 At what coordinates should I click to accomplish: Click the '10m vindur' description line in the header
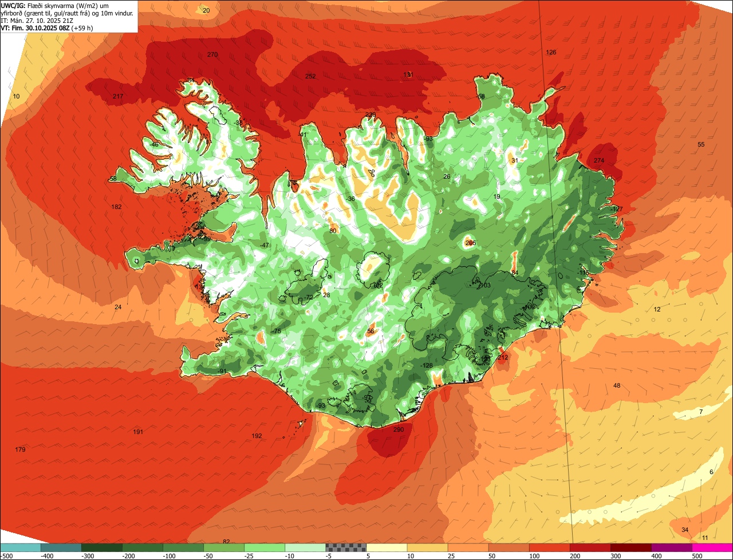67,13
